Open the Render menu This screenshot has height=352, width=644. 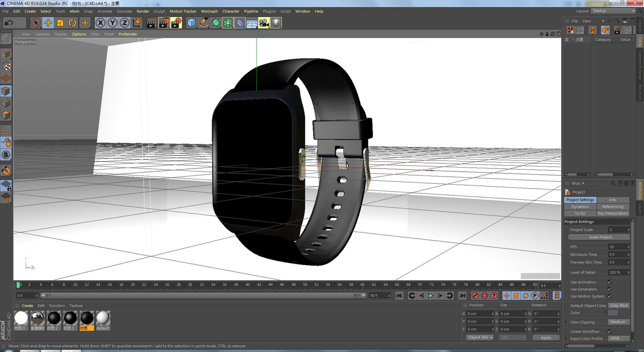pyautogui.click(x=143, y=11)
